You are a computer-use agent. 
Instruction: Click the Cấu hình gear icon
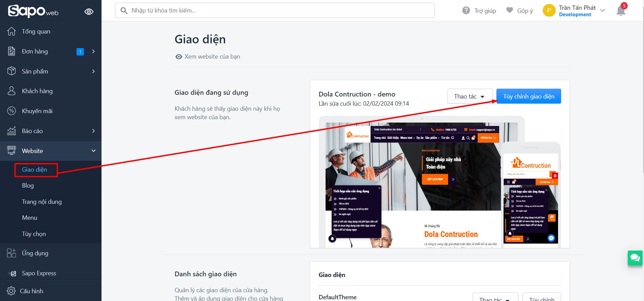click(x=11, y=291)
